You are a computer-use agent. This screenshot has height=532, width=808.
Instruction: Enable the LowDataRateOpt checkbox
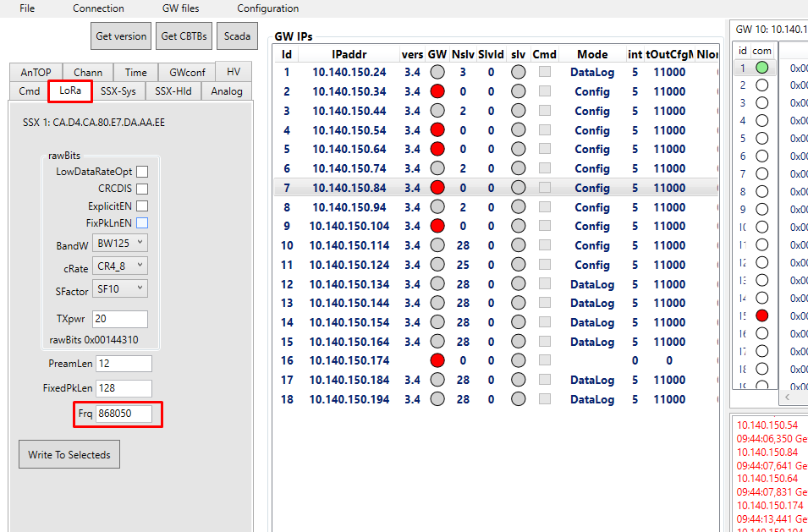[x=142, y=172]
